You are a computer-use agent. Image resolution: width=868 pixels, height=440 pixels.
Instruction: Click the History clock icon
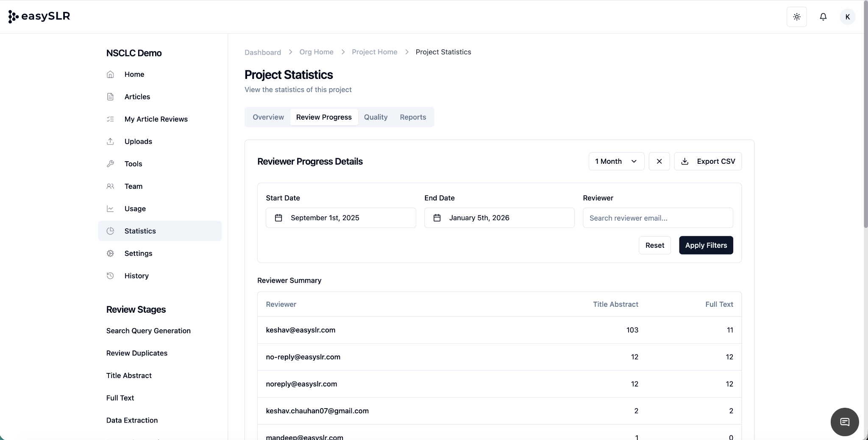[110, 276]
